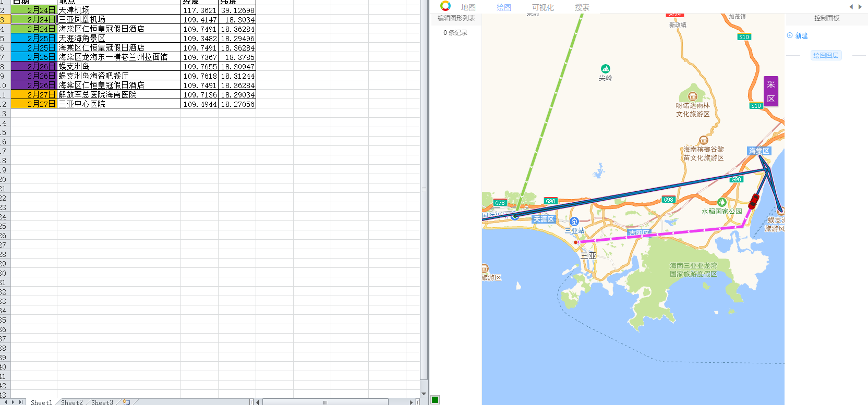Click the 呀诺达雨林 attraction icon
Viewport: 868px width, 405px height.
693,96
